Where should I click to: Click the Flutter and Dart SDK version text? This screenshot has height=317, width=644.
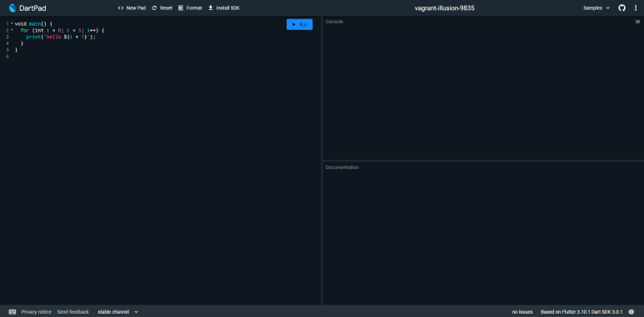click(582, 312)
